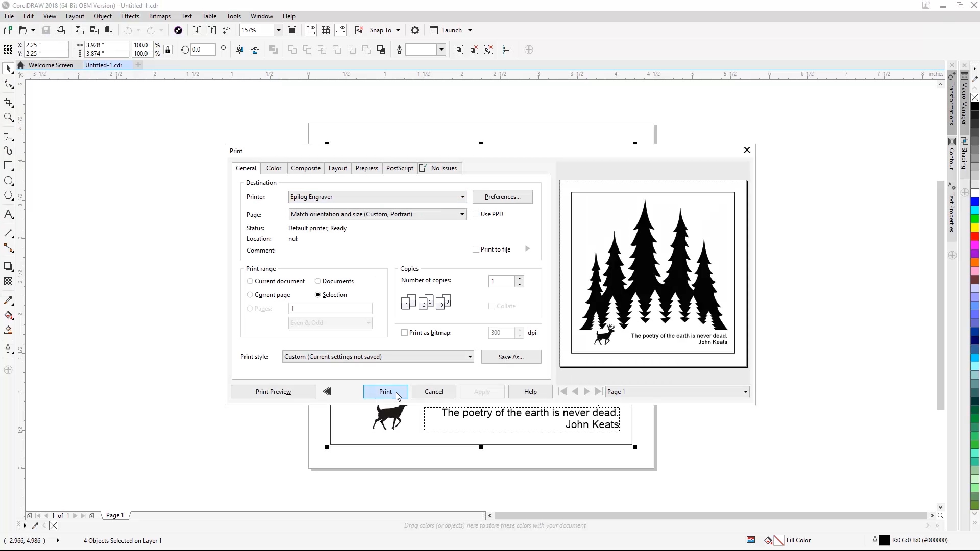Viewport: 980px width, 551px height.
Task: Select the Rectangle tool
Action: click(x=8, y=166)
